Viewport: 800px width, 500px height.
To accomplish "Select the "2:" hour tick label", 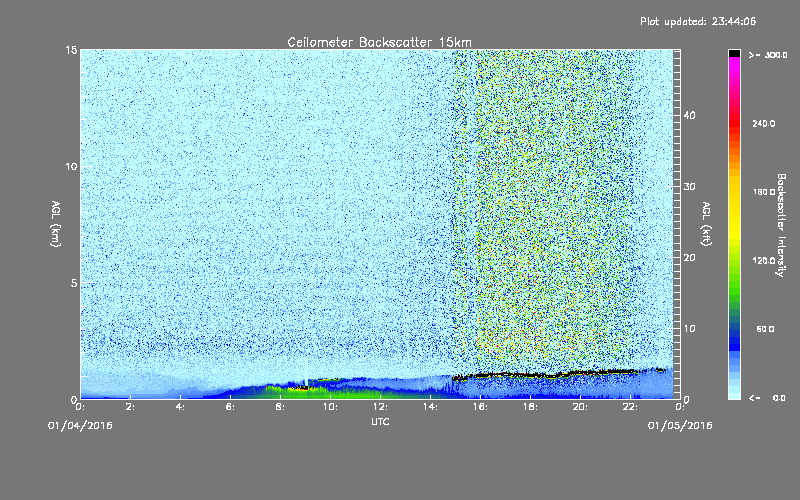I will (x=130, y=407).
